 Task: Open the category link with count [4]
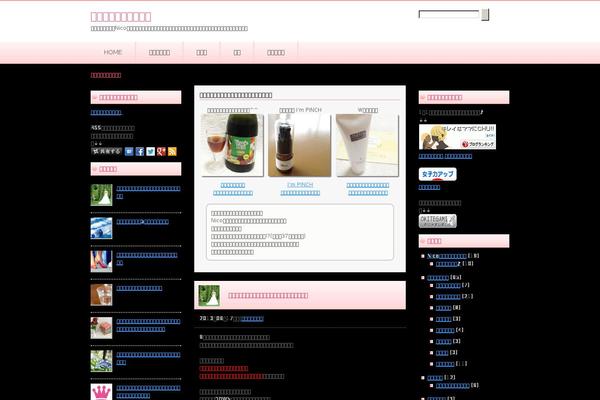(445, 331)
